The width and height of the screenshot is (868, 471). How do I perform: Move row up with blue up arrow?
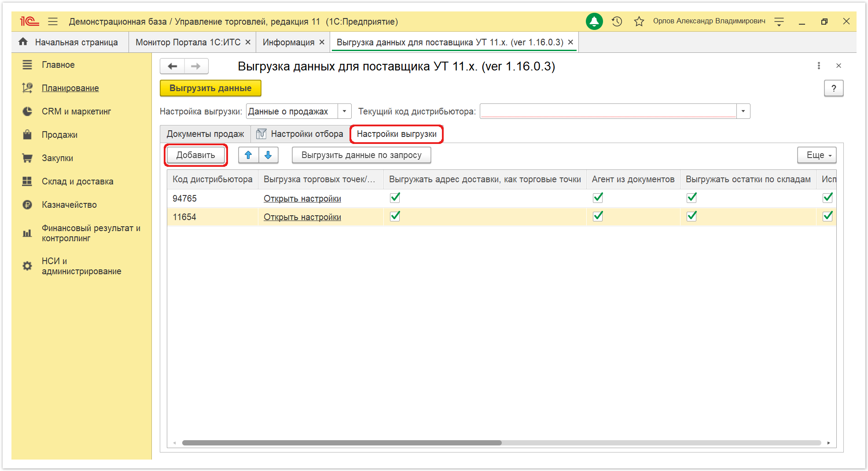coord(248,155)
